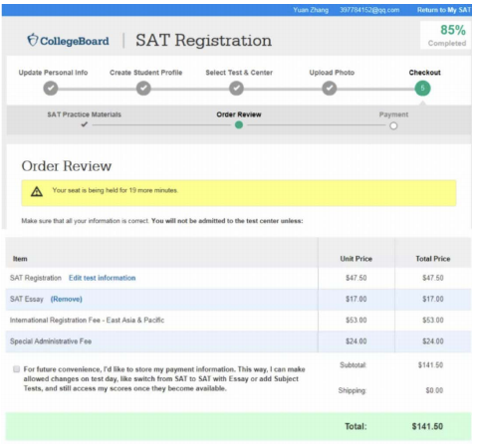The image size is (477, 448).
Task: Click the Create Student Profile checkmark circle
Action: 143,89
